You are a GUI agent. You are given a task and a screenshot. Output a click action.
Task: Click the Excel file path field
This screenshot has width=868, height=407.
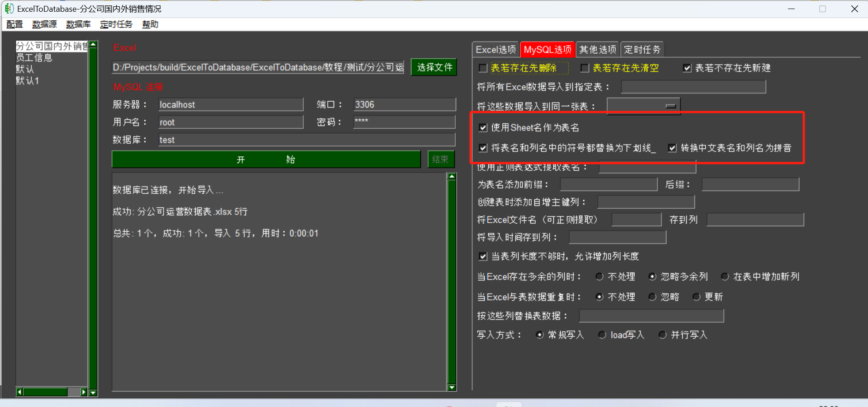pos(258,67)
